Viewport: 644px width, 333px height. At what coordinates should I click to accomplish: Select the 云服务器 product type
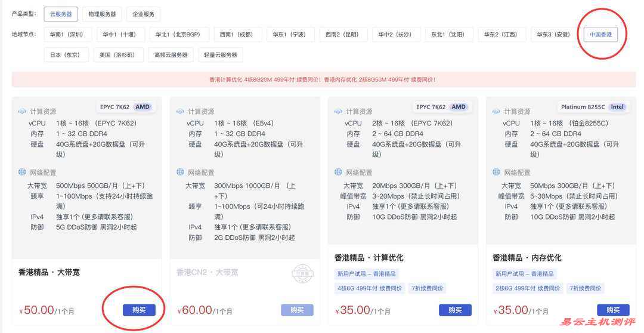tap(61, 14)
